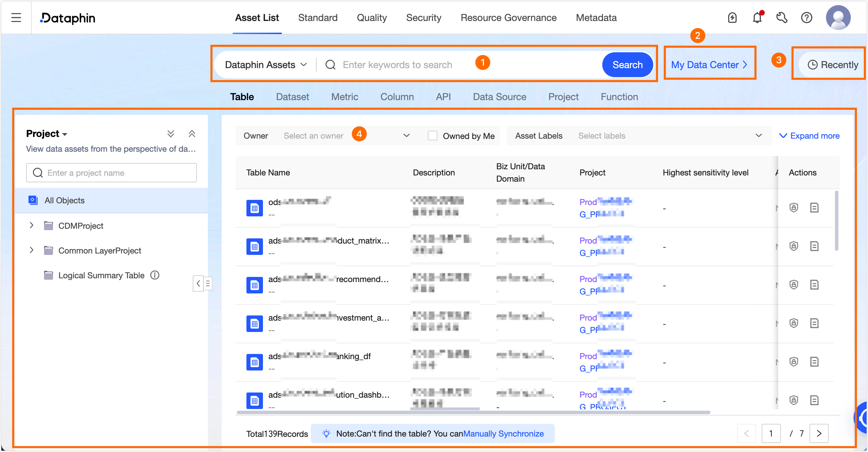Switch to the Dataset tab
The height and width of the screenshot is (452, 868).
(293, 97)
